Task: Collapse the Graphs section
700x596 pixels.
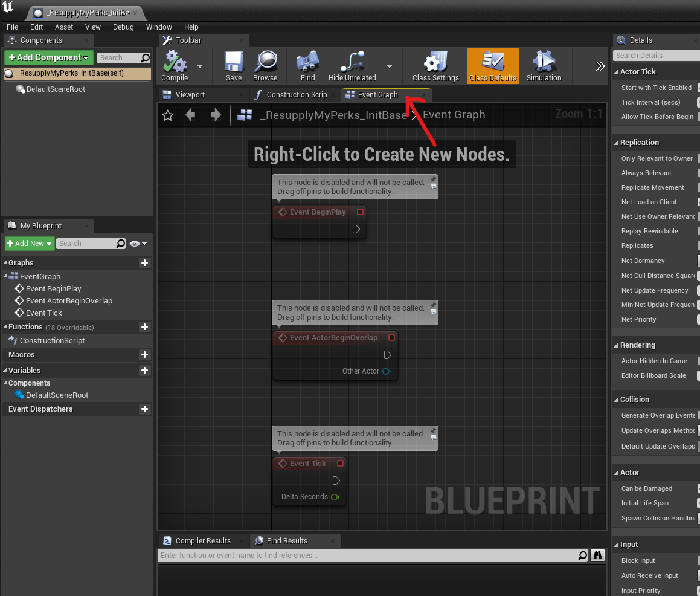Action: tap(5, 262)
